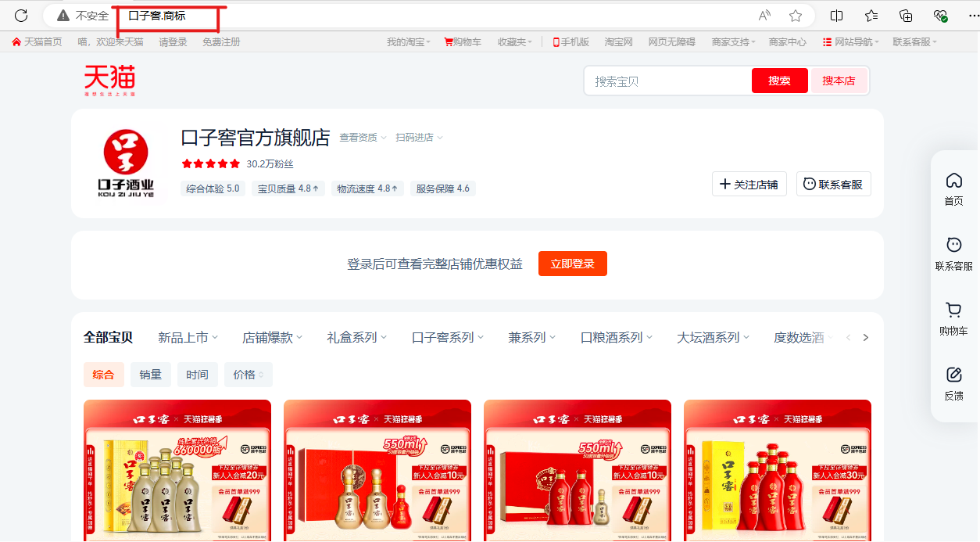This screenshot has height=542, width=980.
Task: Expand the 礼盒系列 category
Action: point(356,338)
